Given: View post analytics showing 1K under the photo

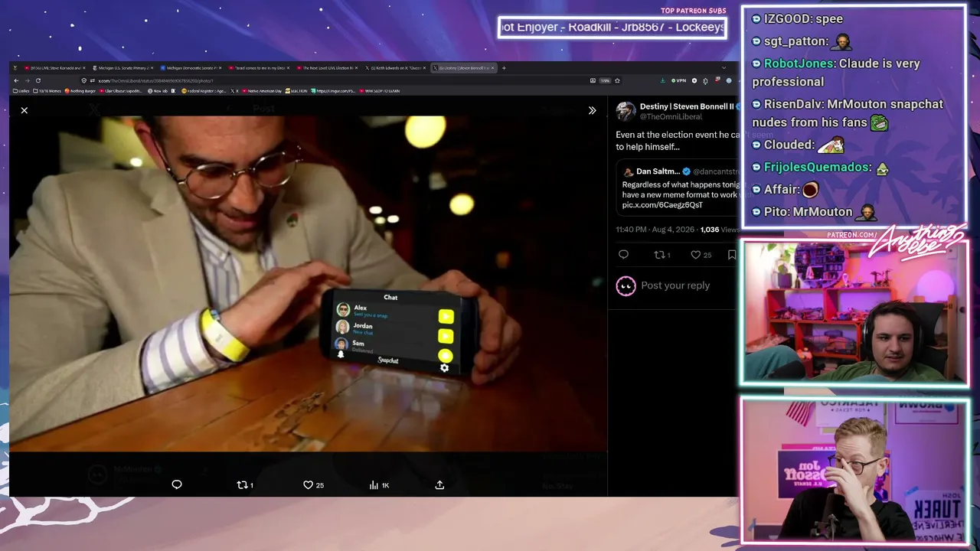Looking at the screenshot, I should coord(379,484).
